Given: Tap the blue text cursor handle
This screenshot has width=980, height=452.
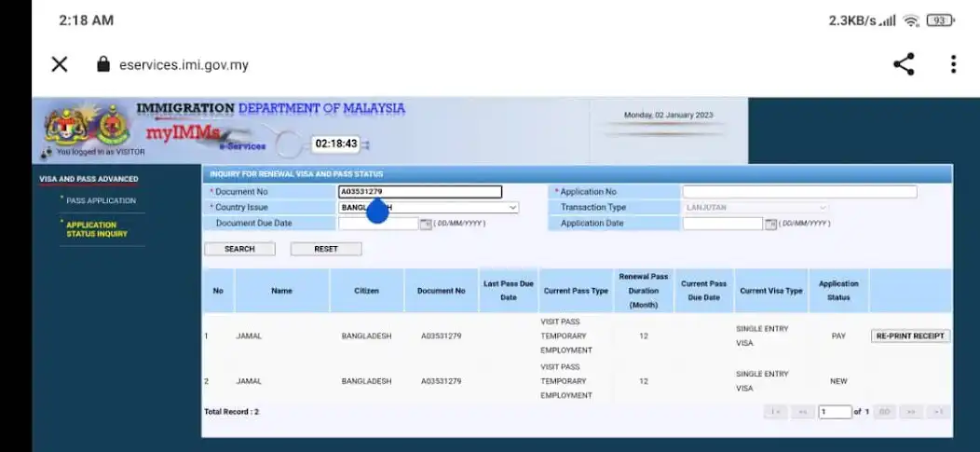Looking at the screenshot, I should pyautogui.click(x=377, y=211).
